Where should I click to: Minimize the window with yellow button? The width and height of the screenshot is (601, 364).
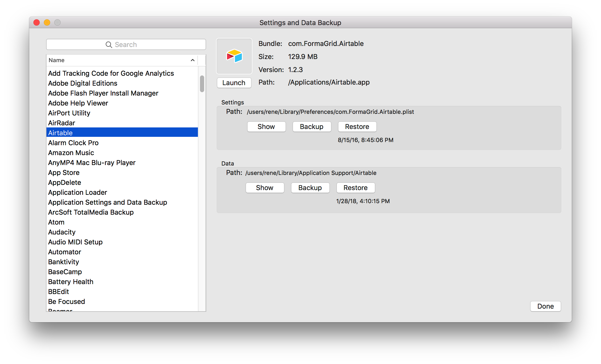click(47, 23)
